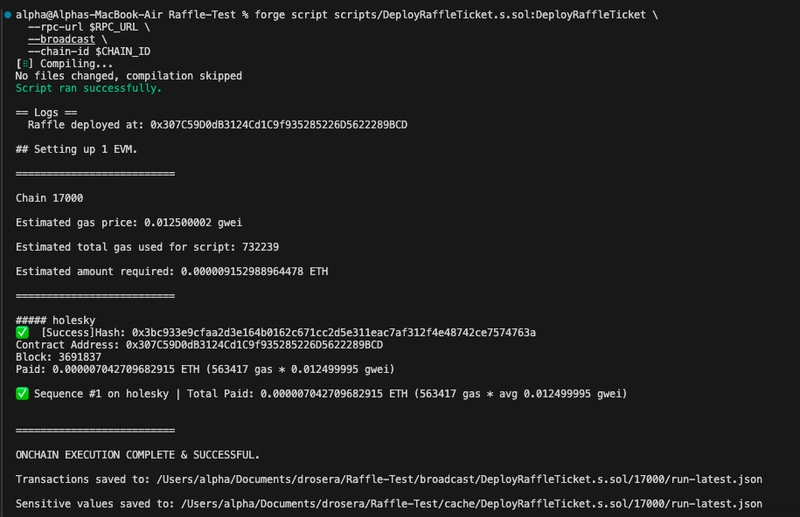Click the estimated gas price value
This screenshot has width=800, height=517.
(193, 223)
